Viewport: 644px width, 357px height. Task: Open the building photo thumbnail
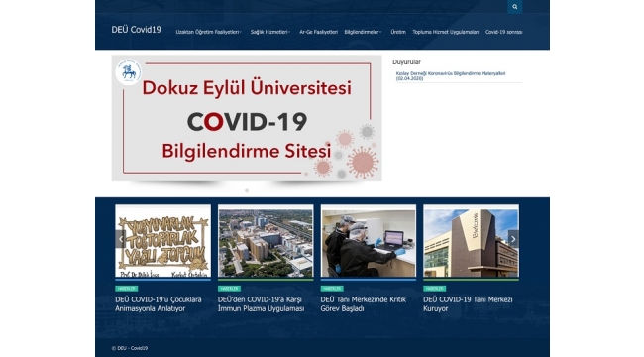pos(471,241)
